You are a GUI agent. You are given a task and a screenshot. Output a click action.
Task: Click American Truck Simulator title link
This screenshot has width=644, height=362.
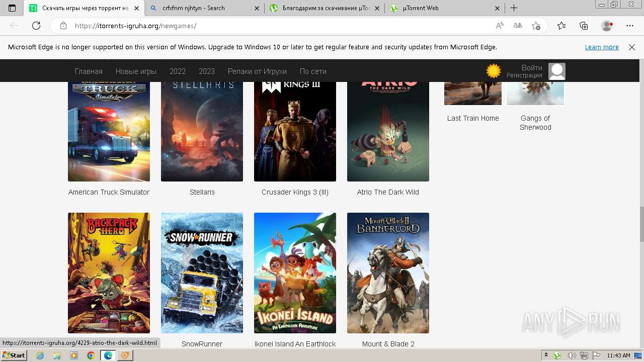tap(109, 192)
